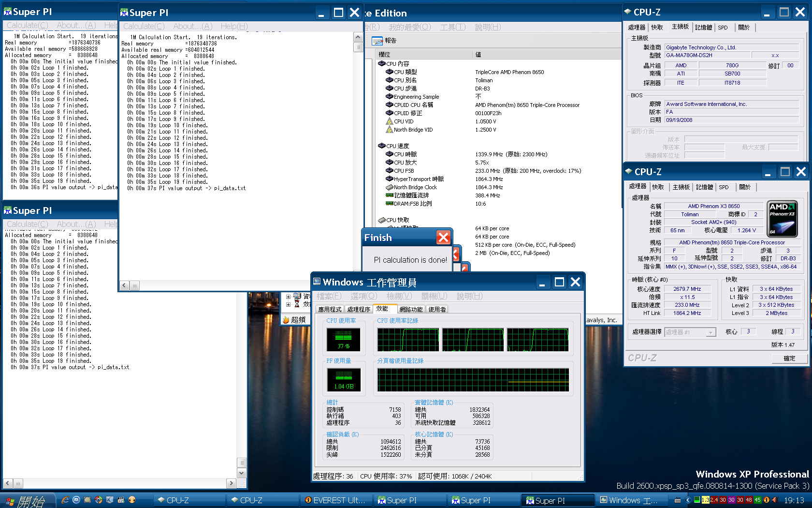Open 工具(T) menu in EVEREST
The image size is (812, 508).
point(453,27)
